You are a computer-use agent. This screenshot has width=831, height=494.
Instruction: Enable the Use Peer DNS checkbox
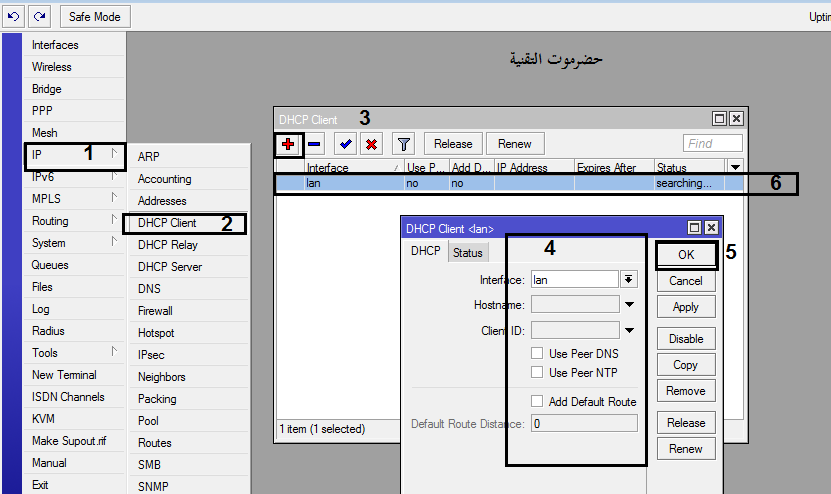pyautogui.click(x=538, y=354)
